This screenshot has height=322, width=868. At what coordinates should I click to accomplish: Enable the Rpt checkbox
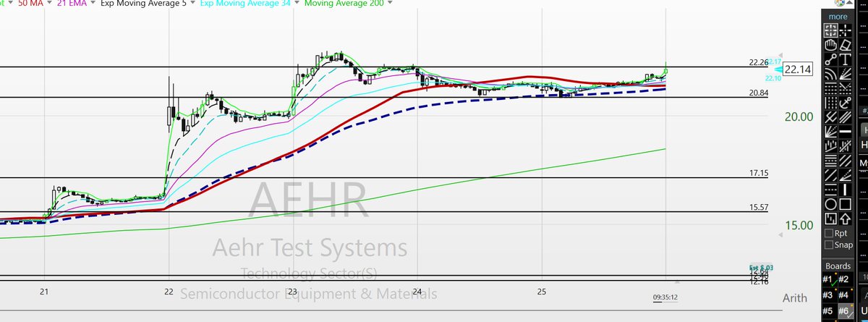click(x=829, y=233)
